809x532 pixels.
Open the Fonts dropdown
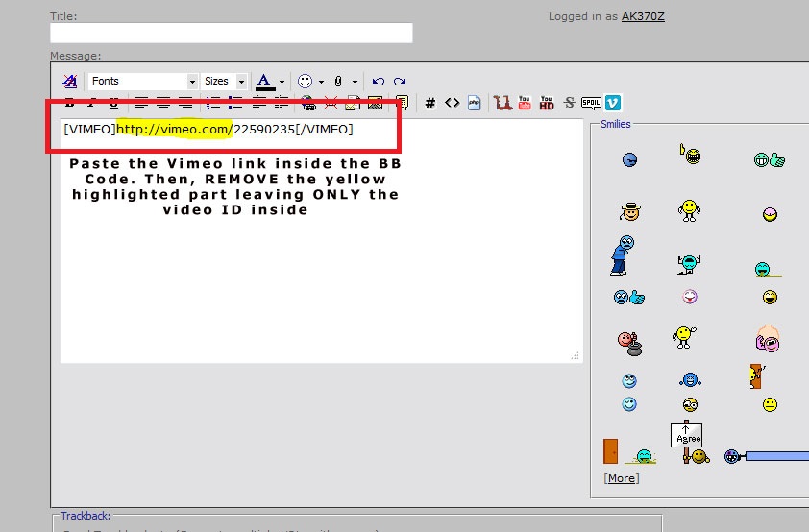tap(143, 81)
